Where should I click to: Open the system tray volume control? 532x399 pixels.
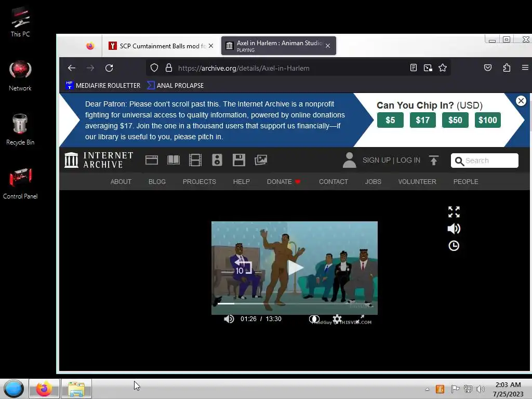(x=480, y=389)
